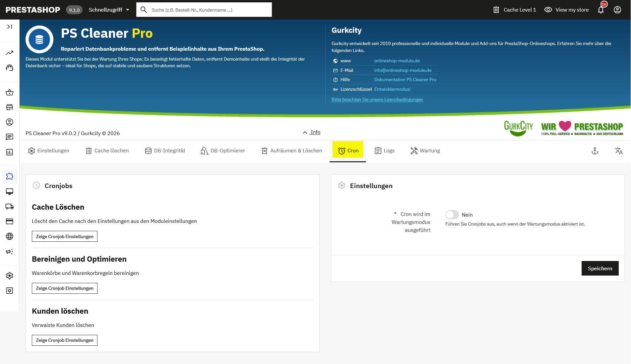This screenshot has height=364, width=631.
Task: Click the anchor icon in tab bar
Action: (595, 151)
